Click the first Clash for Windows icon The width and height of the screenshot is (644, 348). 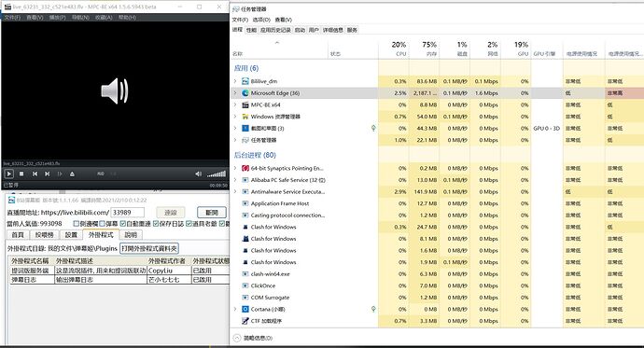pyautogui.click(x=245, y=227)
